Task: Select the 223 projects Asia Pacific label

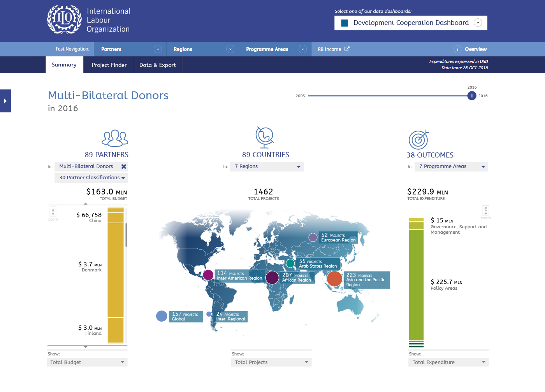Action: pos(366,280)
